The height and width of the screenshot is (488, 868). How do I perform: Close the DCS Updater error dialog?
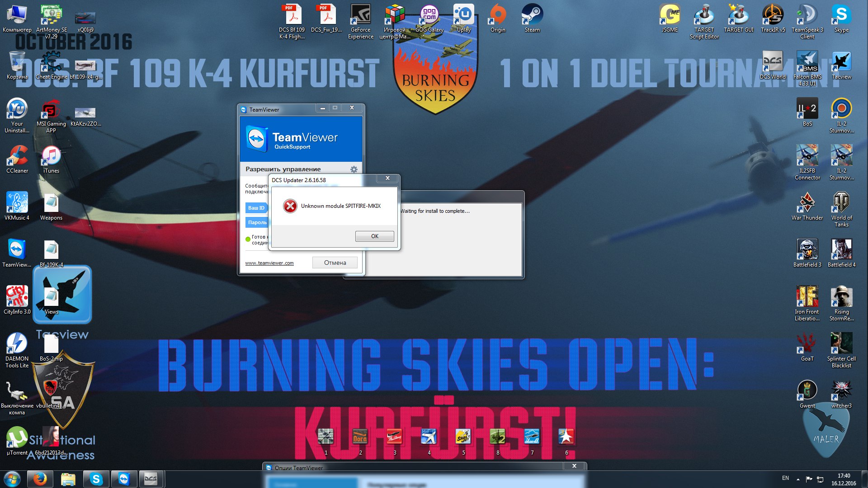pyautogui.click(x=387, y=178)
